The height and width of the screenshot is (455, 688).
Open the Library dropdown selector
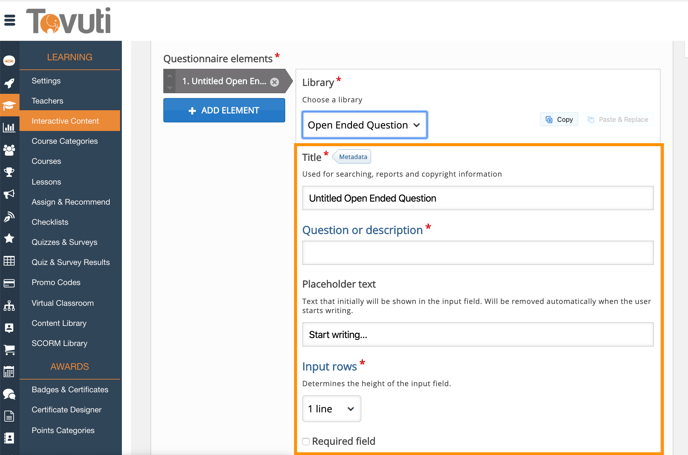364,125
